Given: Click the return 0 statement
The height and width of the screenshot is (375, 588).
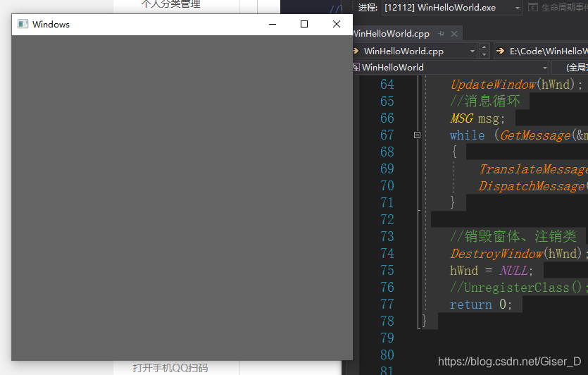Looking at the screenshot, I should 481,305.
